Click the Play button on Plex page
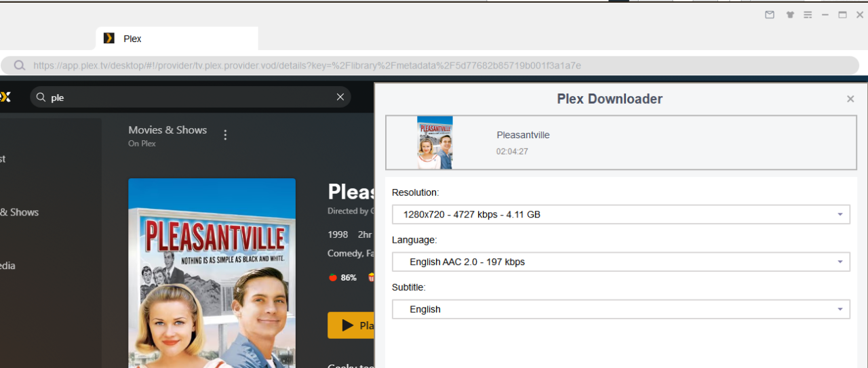868x368 pixels. [x=351, y=325]
